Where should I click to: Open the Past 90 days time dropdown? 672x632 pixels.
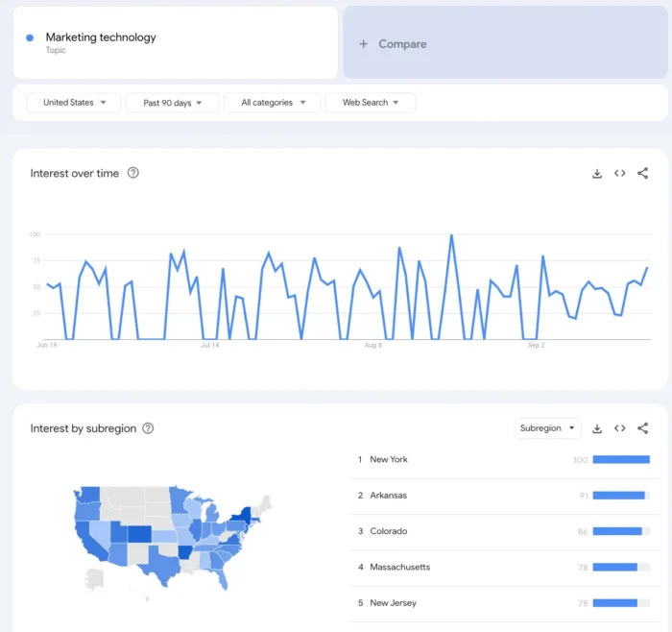[x=172, y=103]
